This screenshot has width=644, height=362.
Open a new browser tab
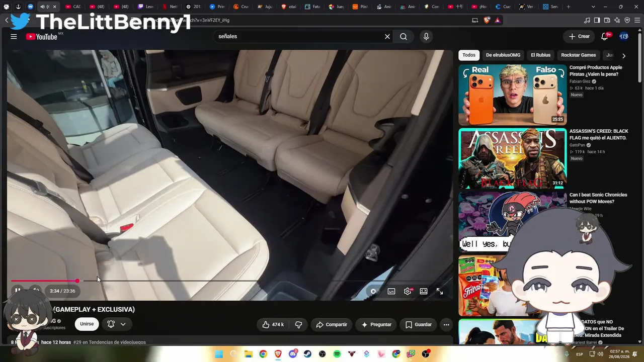[x=569, y=7]
